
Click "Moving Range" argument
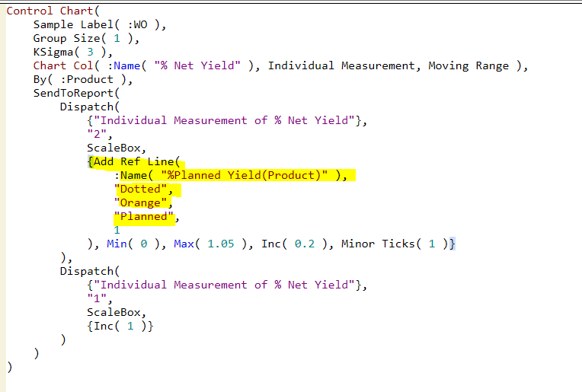[x=468, y=66]
